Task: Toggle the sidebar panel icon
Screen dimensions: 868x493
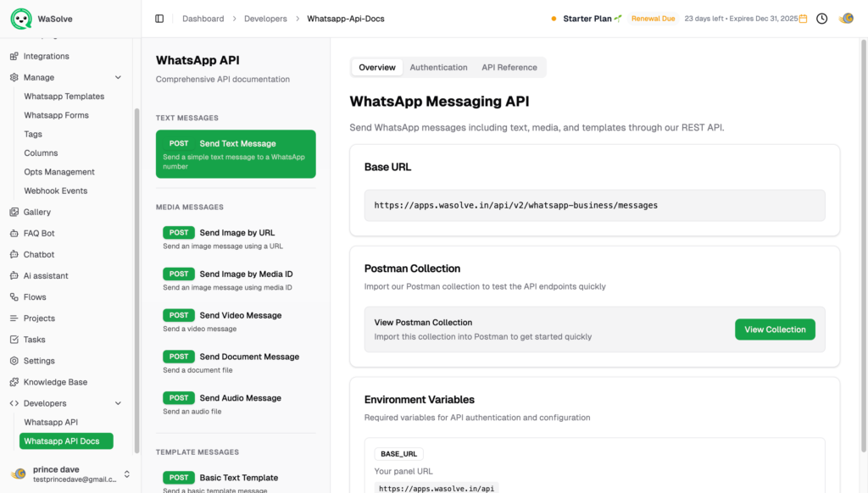Action: [x=159, y=19]
